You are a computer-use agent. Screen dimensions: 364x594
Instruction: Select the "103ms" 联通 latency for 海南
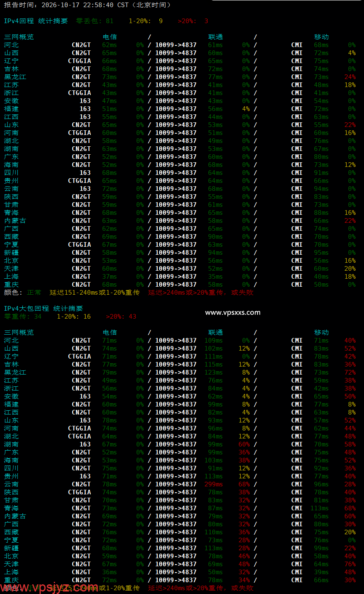(x=214, y=460)
